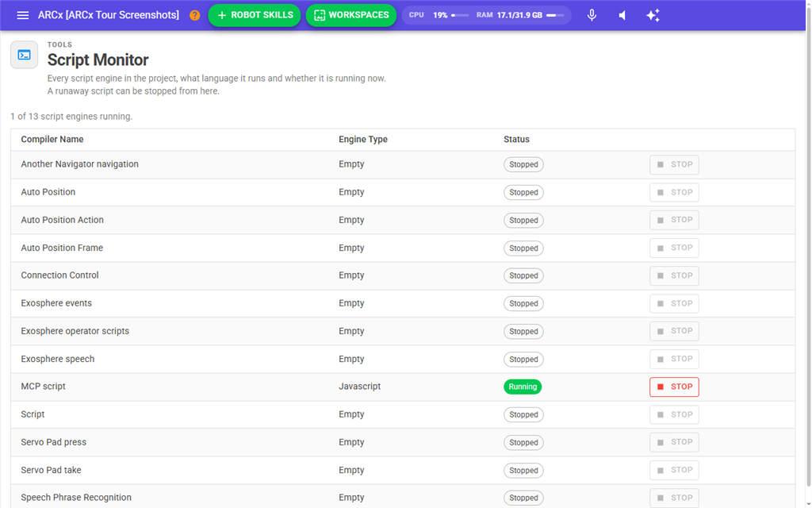The width and height of the screenshot is (812, 508).
Task: Select the MCP script row name
Action: [x=43, y=387]
